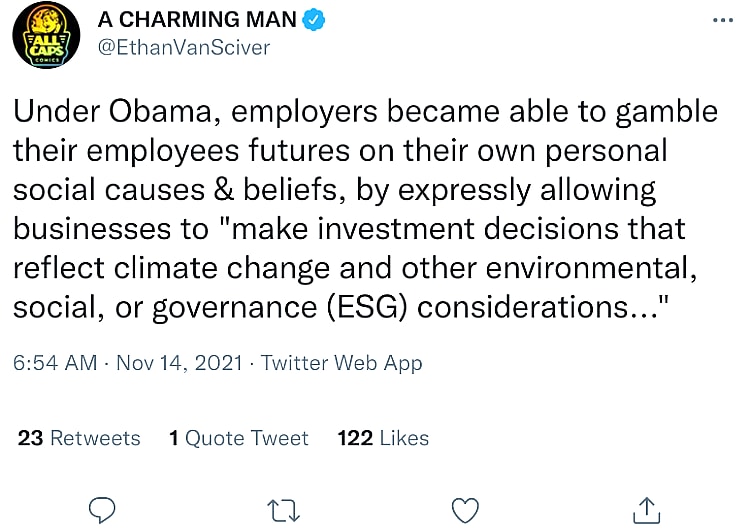Open the three-dot more options menu

tap(721, 20)
